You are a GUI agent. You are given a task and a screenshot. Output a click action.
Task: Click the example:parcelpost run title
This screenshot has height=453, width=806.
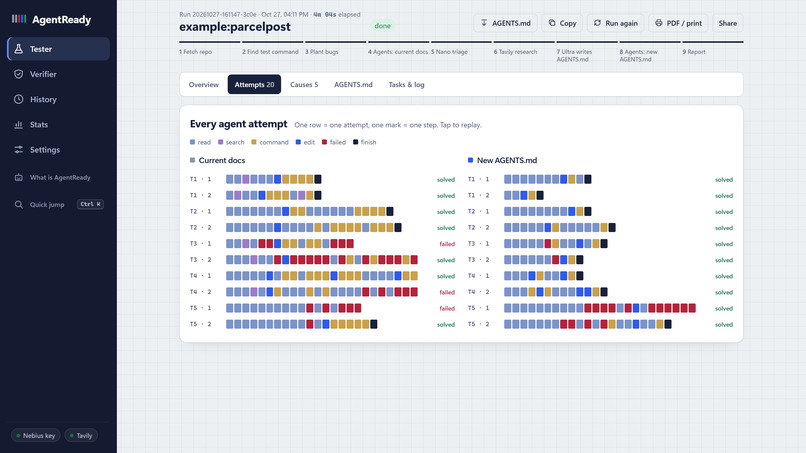click(x=235, y=27)
